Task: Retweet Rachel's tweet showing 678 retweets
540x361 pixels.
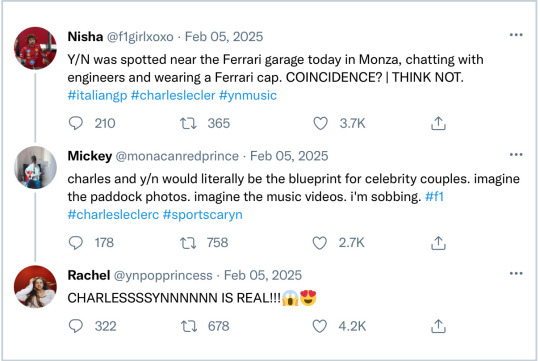Action: click(x=189, y=326)
